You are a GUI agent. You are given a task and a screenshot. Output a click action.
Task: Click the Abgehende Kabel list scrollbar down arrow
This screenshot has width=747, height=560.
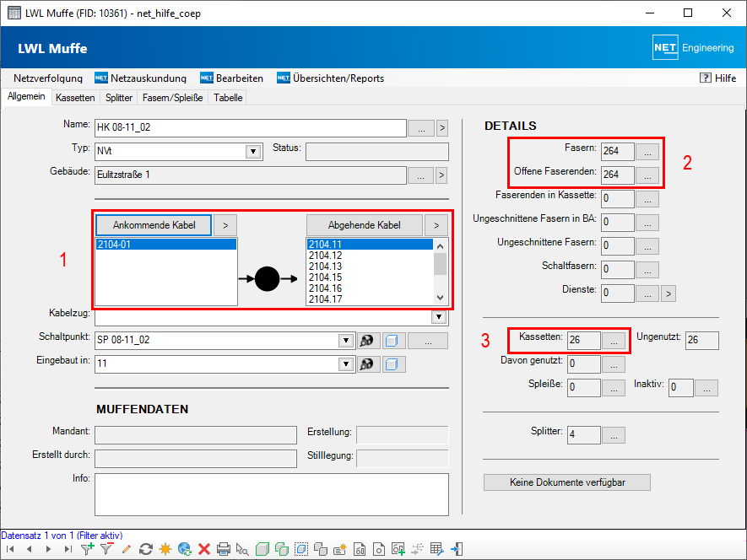point(440,298)
